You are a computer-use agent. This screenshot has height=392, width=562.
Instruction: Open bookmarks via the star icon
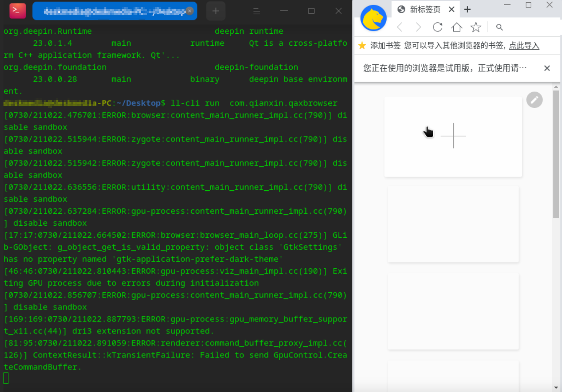476,27
